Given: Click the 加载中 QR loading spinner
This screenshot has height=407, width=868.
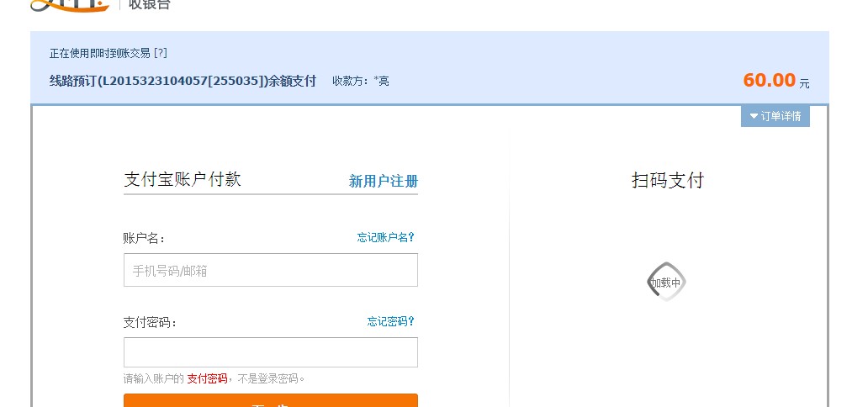Looking at the screenshot, I should [666, 282].
